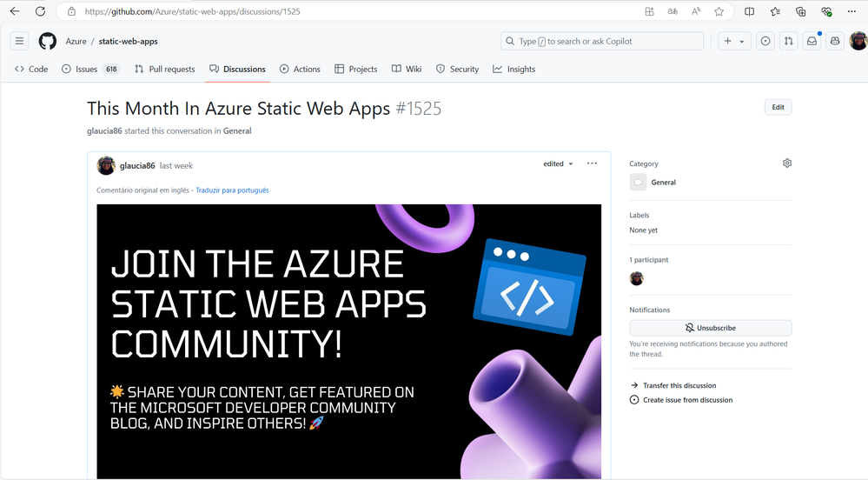Click the discussion number #1525
Image resolution: width=868 pixels, height=480 pixels.
(419, 108)
